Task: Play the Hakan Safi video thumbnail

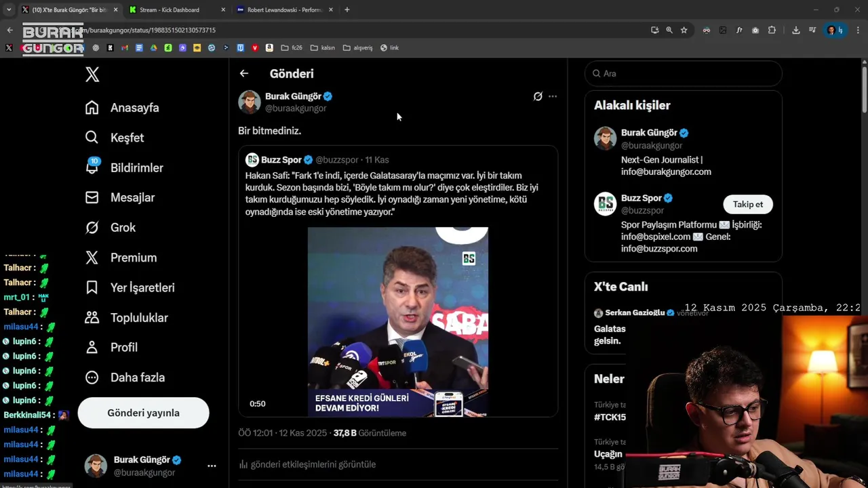Action: click(397, 321)
